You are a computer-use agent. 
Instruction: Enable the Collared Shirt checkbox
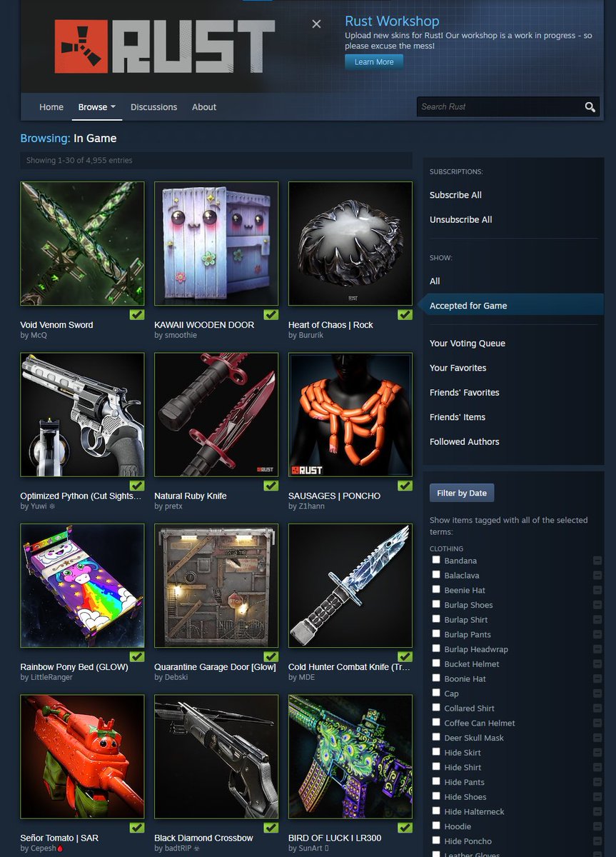pos(436,708)
